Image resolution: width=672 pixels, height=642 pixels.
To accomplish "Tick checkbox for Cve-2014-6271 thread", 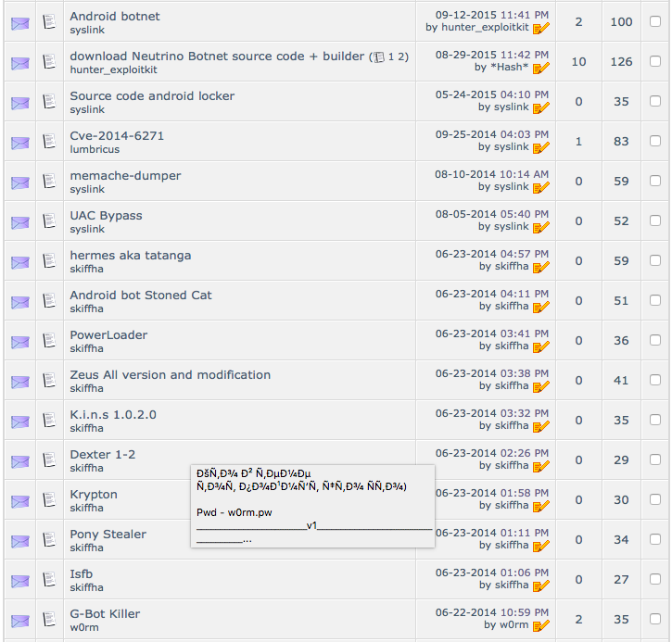I will (655, 141).
